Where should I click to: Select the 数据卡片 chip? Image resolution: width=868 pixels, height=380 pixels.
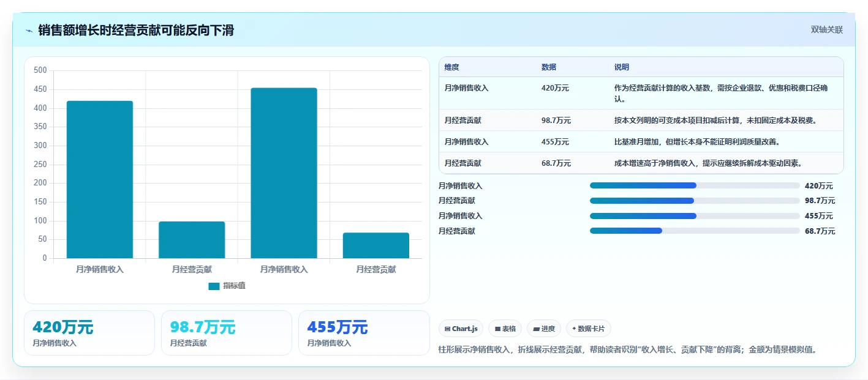coord(588,329)
